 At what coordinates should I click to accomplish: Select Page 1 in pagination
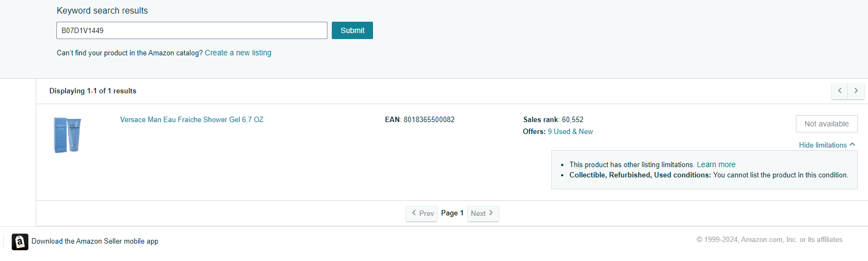tap(452, 213)
